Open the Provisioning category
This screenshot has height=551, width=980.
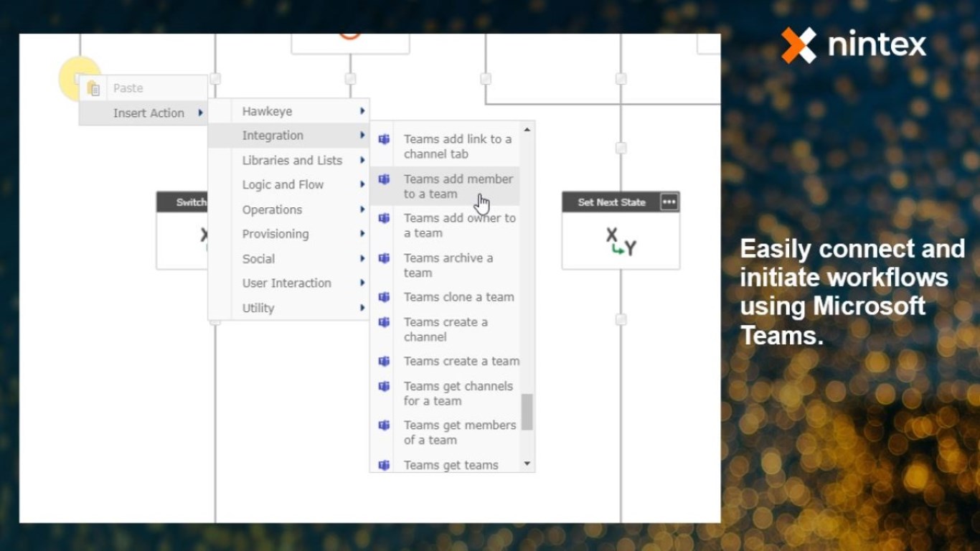pyautogui.click(x=288, y=234)
